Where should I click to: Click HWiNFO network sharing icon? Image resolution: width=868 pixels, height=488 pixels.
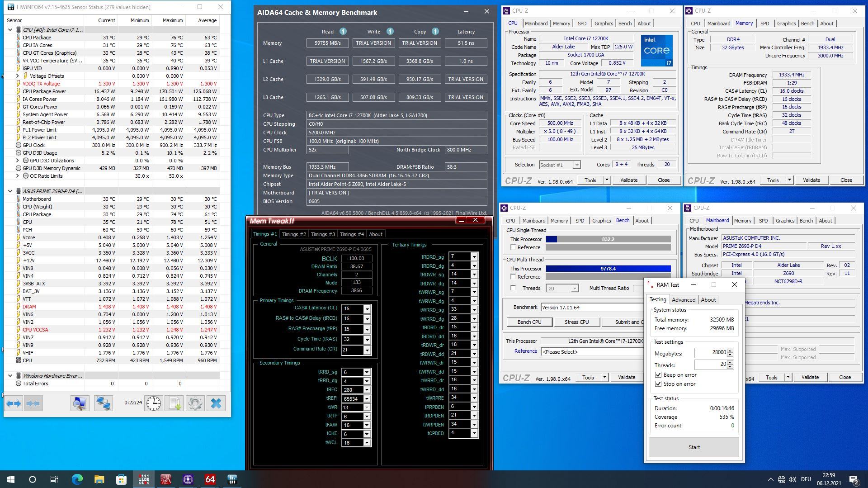pos(103,403)
